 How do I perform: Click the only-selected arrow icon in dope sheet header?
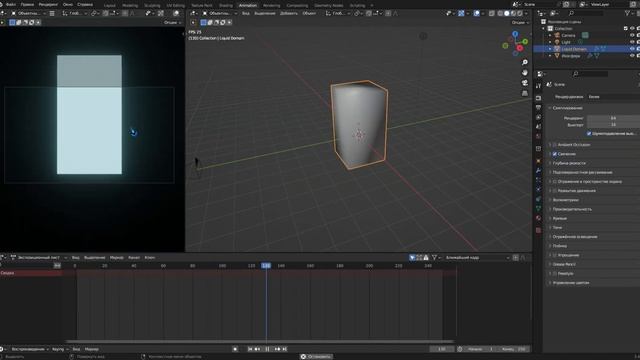[x=412, y=258]
